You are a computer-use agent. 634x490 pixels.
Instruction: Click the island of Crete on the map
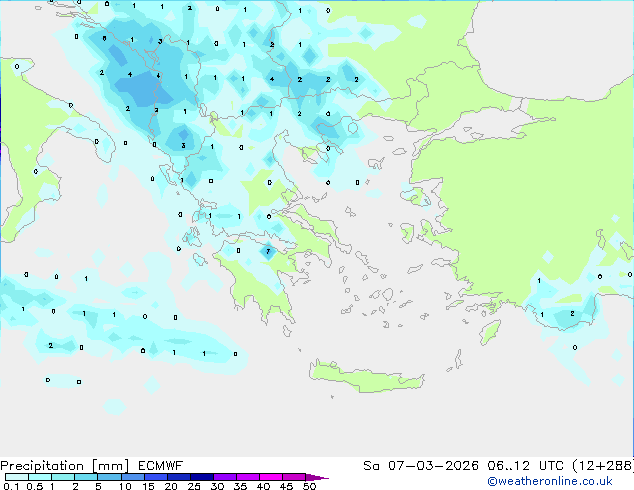coord(366,377)
